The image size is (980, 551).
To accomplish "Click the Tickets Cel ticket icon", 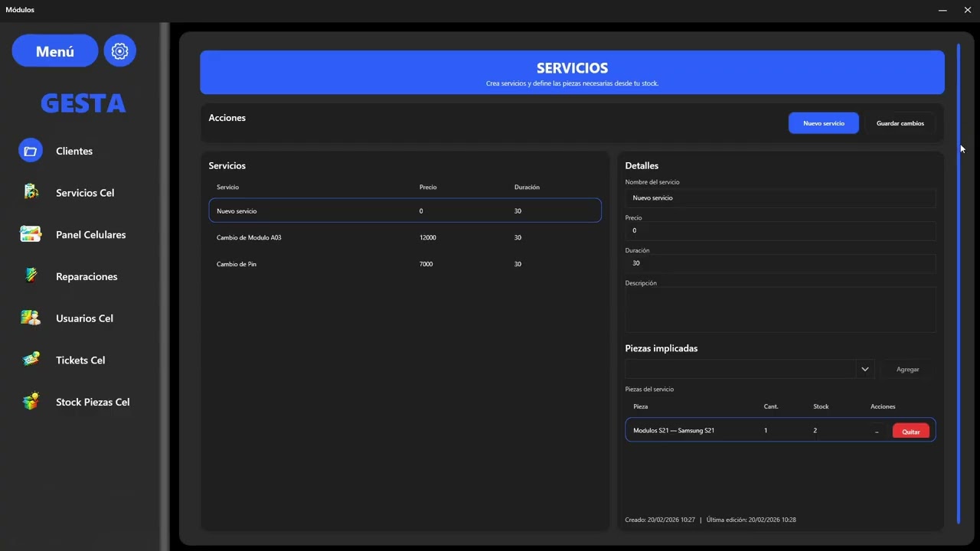I will 31,360.
